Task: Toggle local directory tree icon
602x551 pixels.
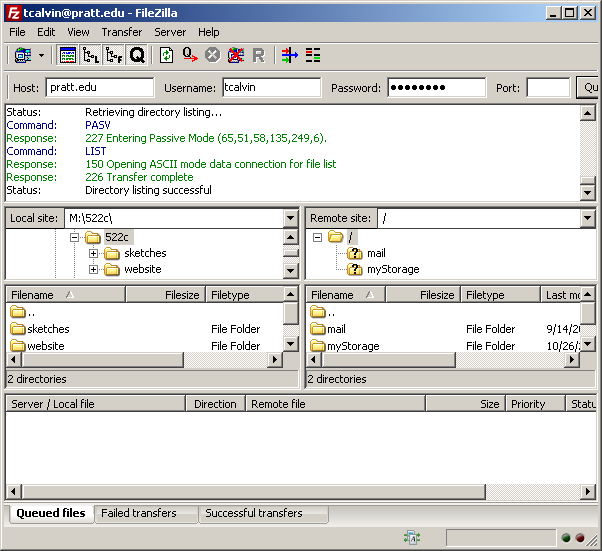Action: click(91, 56)
